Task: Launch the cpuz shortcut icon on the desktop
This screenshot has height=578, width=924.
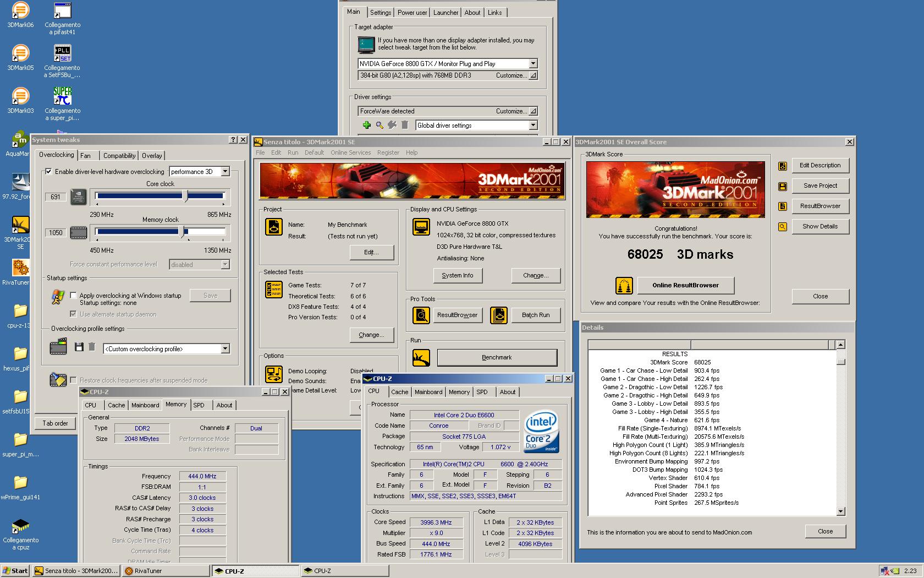Action: pos(20,526)
